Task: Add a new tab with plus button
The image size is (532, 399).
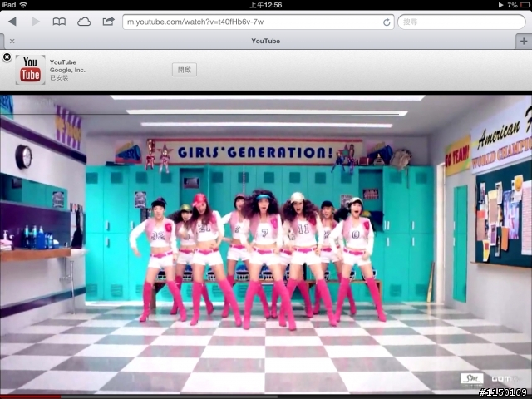Action: click(524, 42)
